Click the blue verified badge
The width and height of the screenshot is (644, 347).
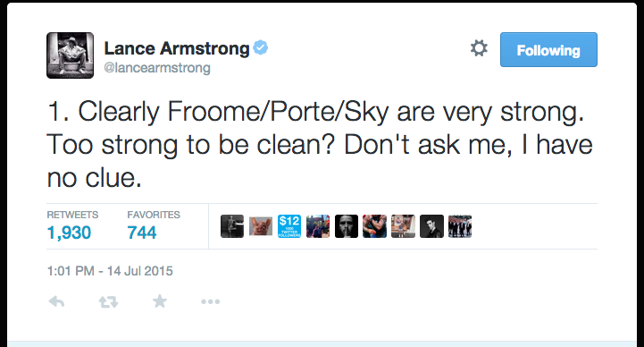point(261,47)
